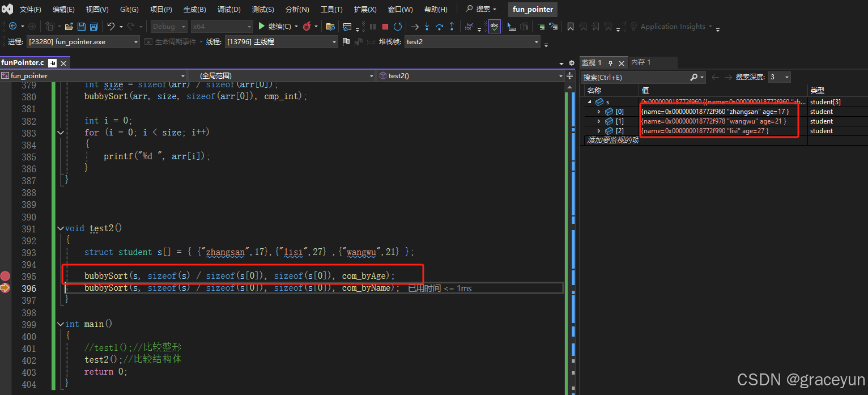
Task: Pin the 监视 1 watch panel
Action: point(611,63)
